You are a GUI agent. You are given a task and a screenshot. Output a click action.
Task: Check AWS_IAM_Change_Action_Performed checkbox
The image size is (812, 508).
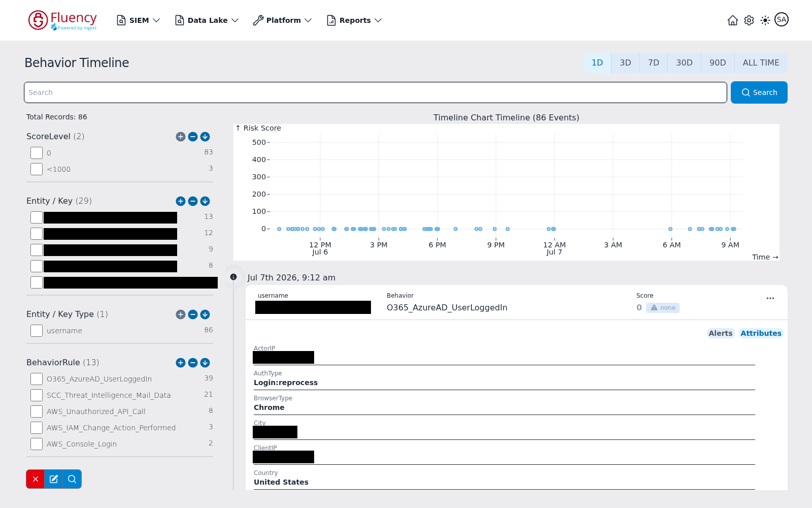(x=37, y=428)
